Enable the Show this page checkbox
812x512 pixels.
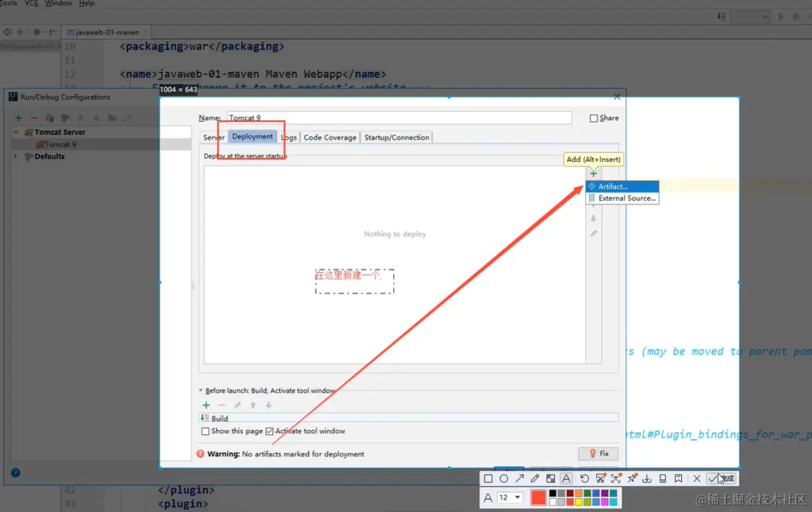pos(205,431)
